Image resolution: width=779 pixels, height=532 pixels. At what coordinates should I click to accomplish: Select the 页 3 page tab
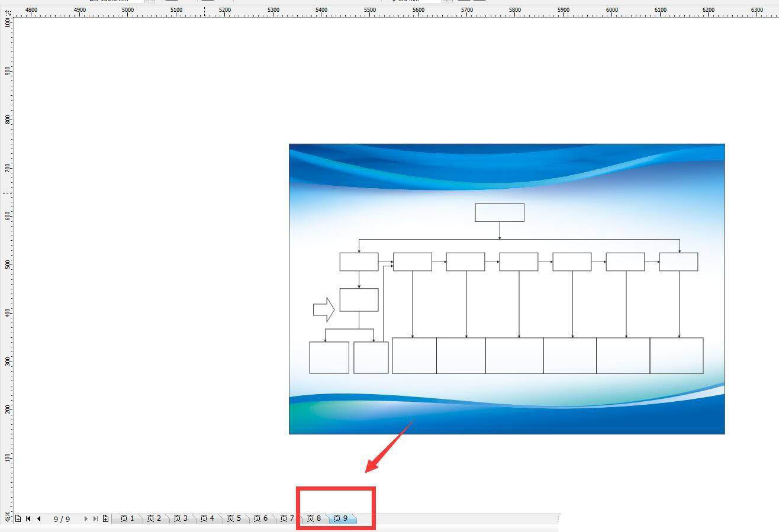click(x=181, y=518)
